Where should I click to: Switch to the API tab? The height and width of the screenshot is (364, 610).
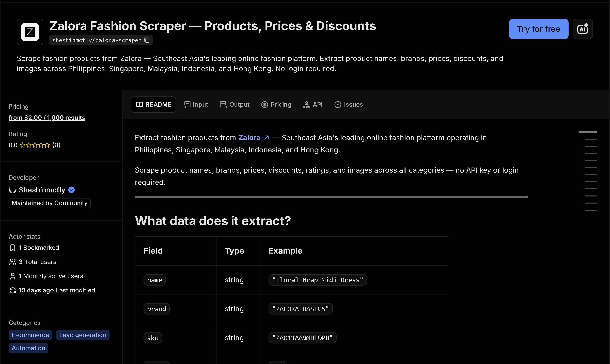(x=313, y=105)
